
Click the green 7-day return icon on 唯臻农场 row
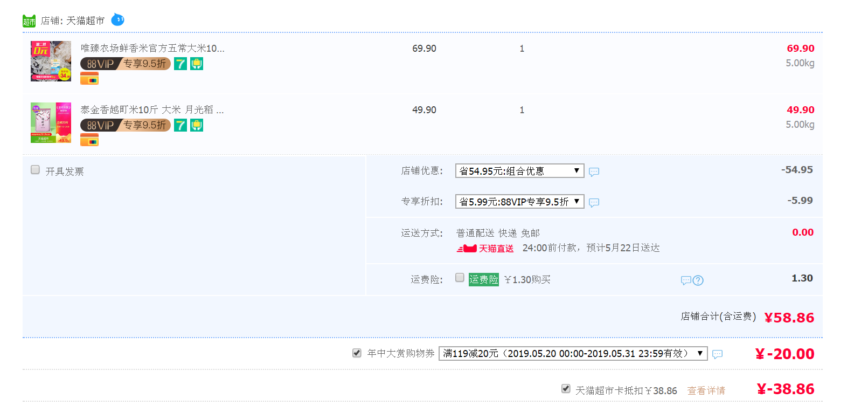180,64
